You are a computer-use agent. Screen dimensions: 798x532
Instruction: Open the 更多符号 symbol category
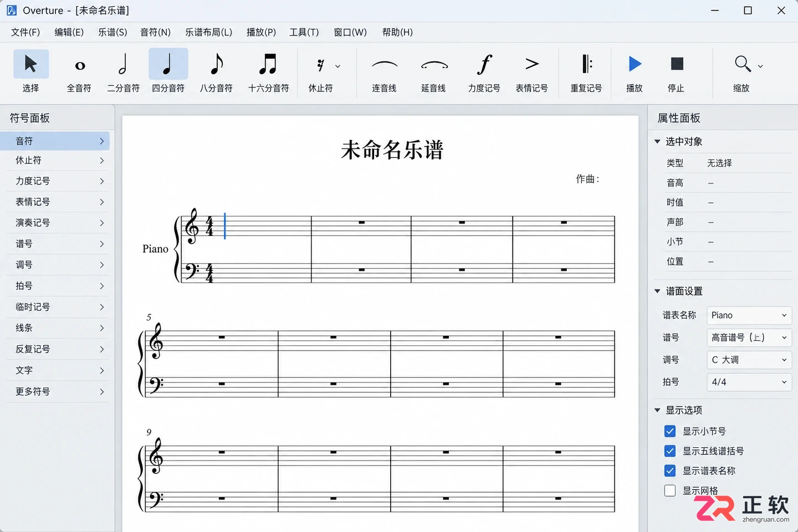(58, 392)
